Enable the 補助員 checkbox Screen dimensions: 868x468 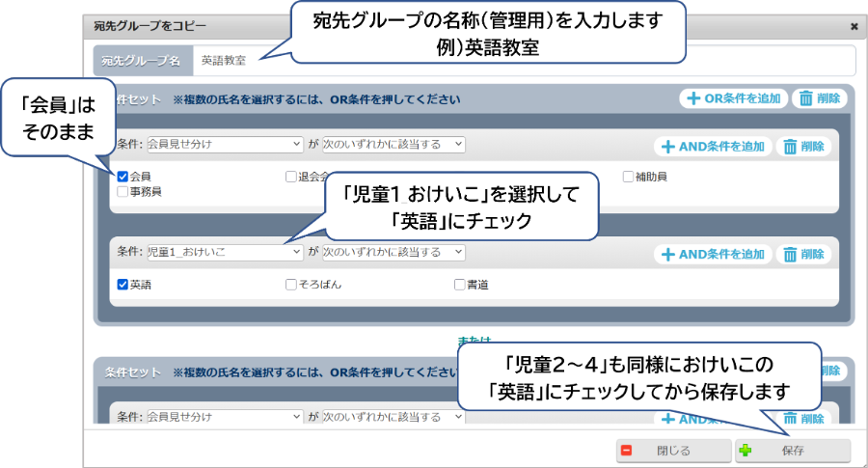pos(628,177)
